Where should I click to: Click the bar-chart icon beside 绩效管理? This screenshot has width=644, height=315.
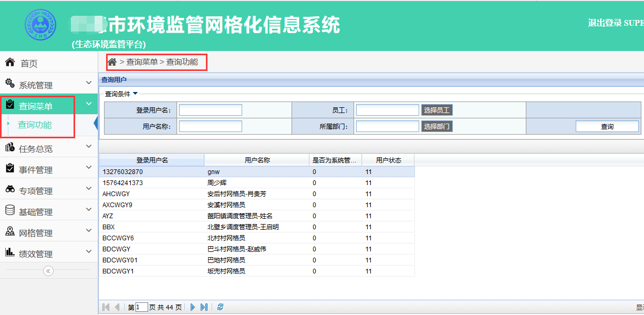(x=9, y=252)
